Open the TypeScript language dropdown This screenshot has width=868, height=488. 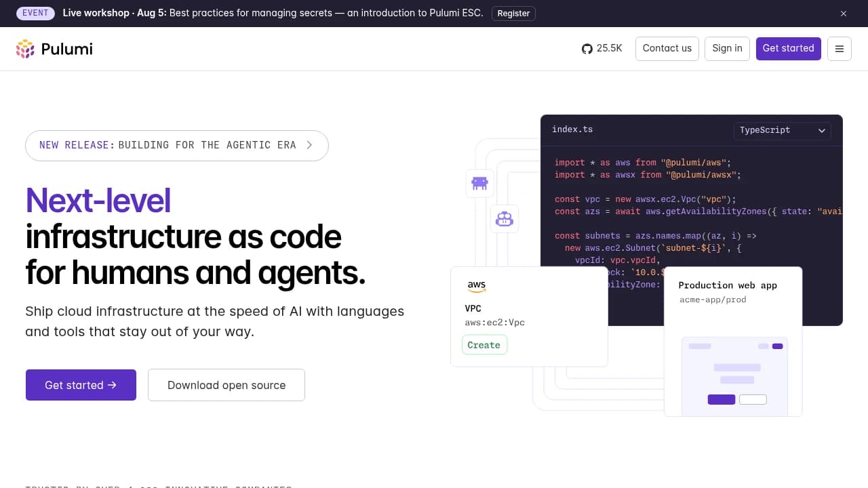coord(783,130)
